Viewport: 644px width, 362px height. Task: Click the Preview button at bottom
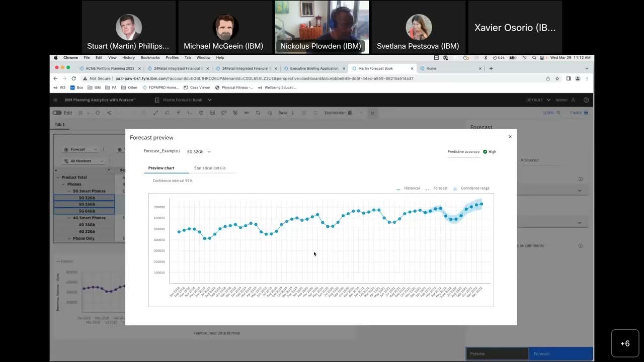[x=497, y=353]
